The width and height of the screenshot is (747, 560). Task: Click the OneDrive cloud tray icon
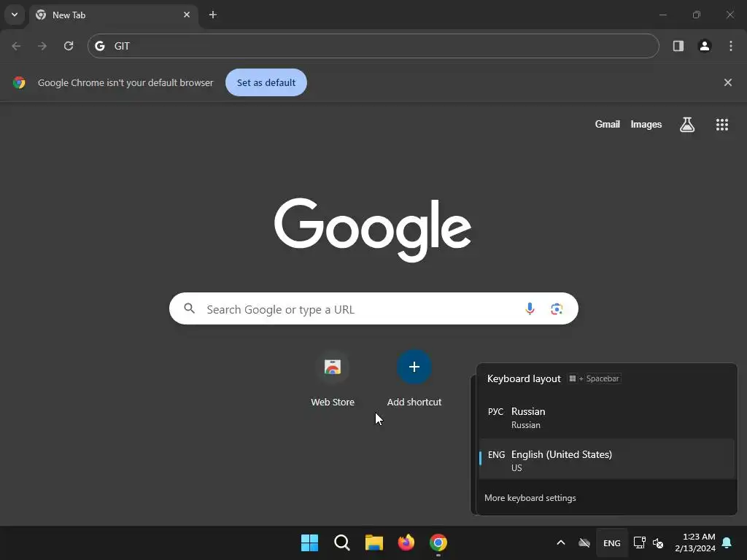pos(584,542)
